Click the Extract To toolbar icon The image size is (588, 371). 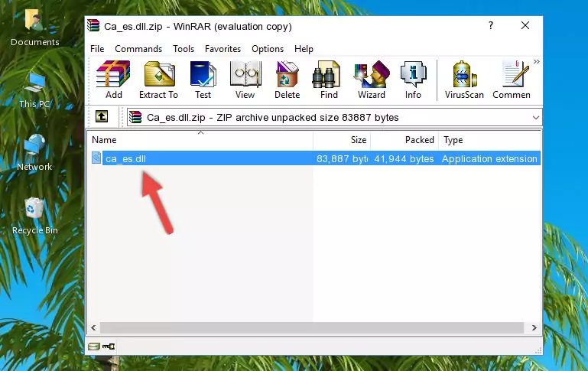[158, 80]
